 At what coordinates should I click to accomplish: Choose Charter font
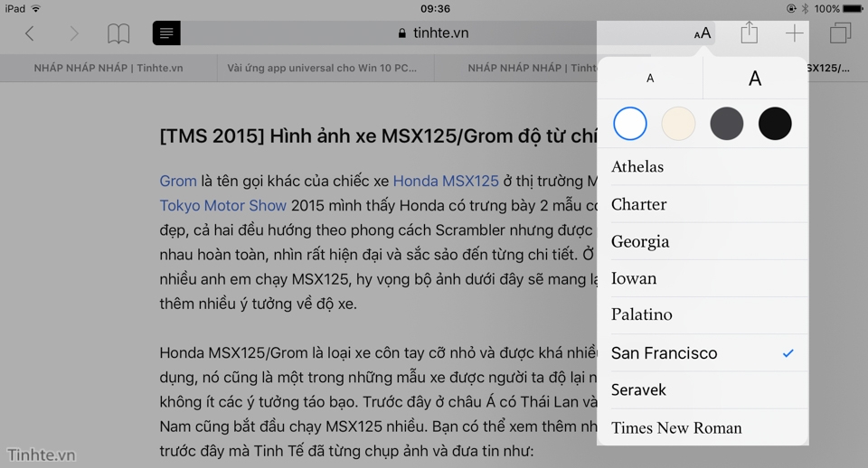click(703, 204)
